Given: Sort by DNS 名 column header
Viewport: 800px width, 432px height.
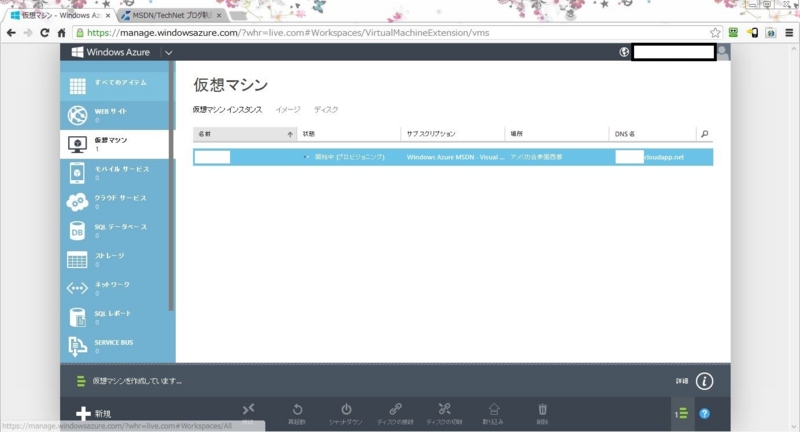Looking at the screenshot, I should (653, 134).
